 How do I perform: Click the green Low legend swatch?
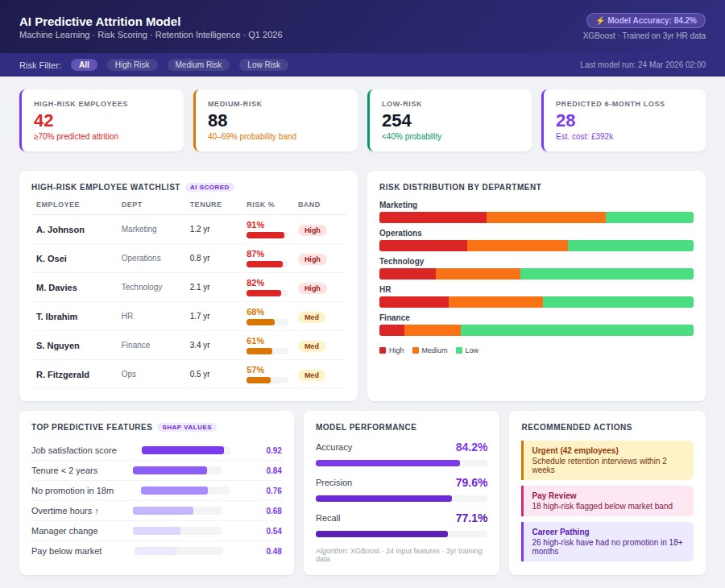click(x=459, y=350)
